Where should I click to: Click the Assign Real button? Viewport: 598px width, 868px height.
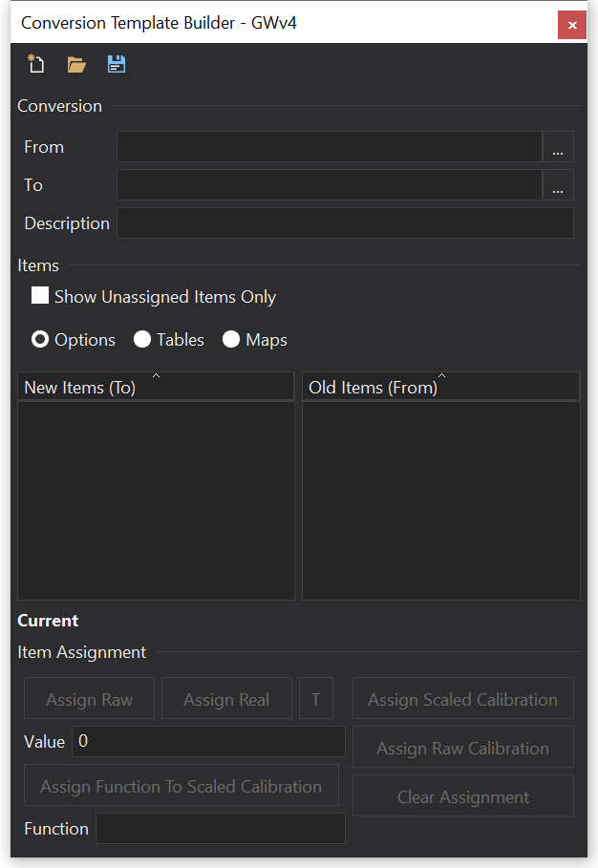point(226,699)
